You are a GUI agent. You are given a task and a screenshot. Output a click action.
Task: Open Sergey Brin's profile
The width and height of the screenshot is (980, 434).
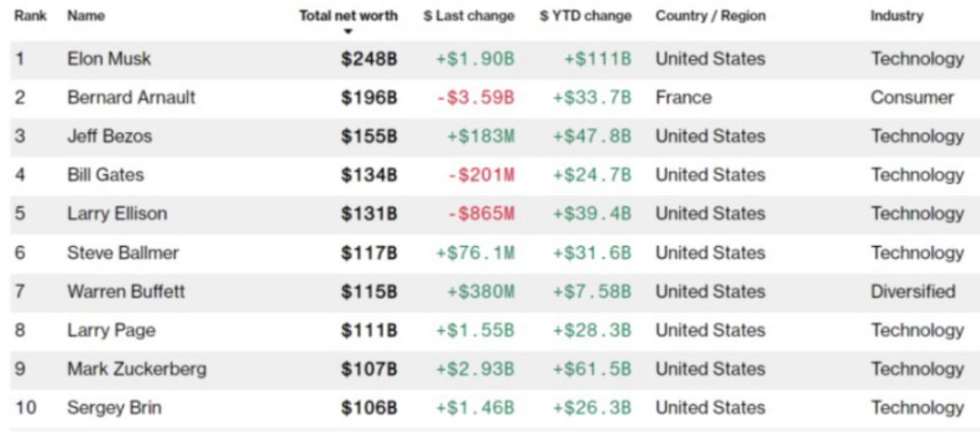[x=114, y=409]
